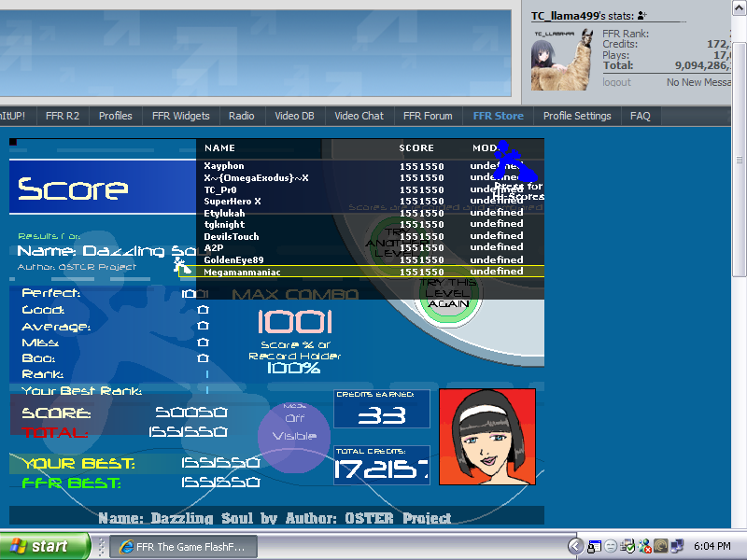This screenshot has height=560, width=747.
Task: Click the add-friend icon next to stats heading
Action: coord(643,16)
